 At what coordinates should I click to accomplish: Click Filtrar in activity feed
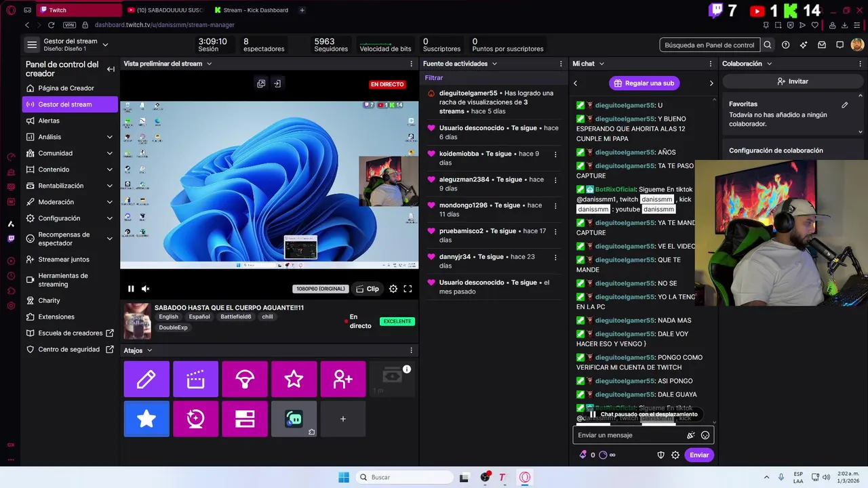tap(434, 78)
